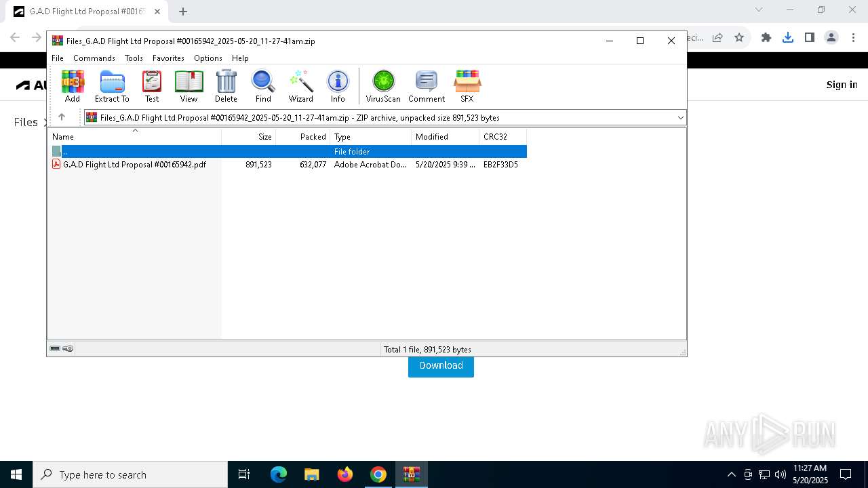Run VirusScan on the archive

[383, 86]
